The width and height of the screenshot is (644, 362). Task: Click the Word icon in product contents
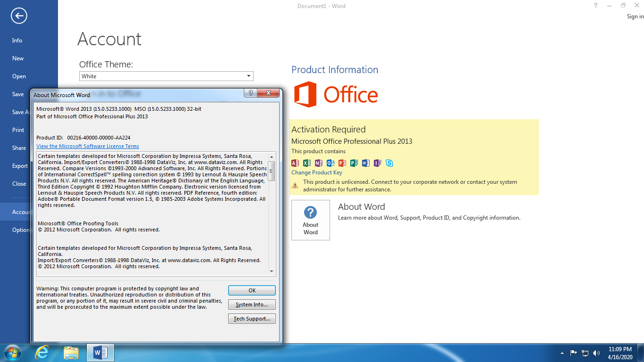(366, 163)
